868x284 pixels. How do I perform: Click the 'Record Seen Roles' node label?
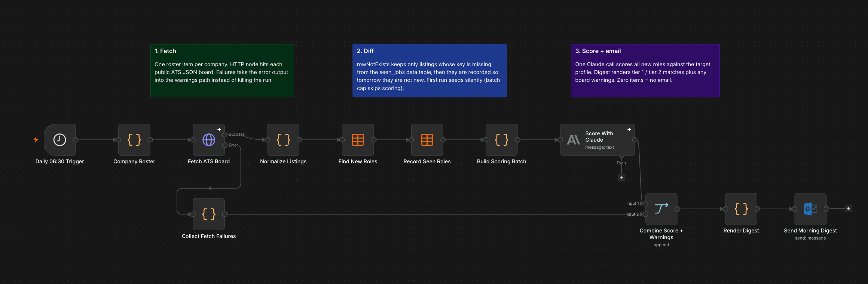click(427, 161)
